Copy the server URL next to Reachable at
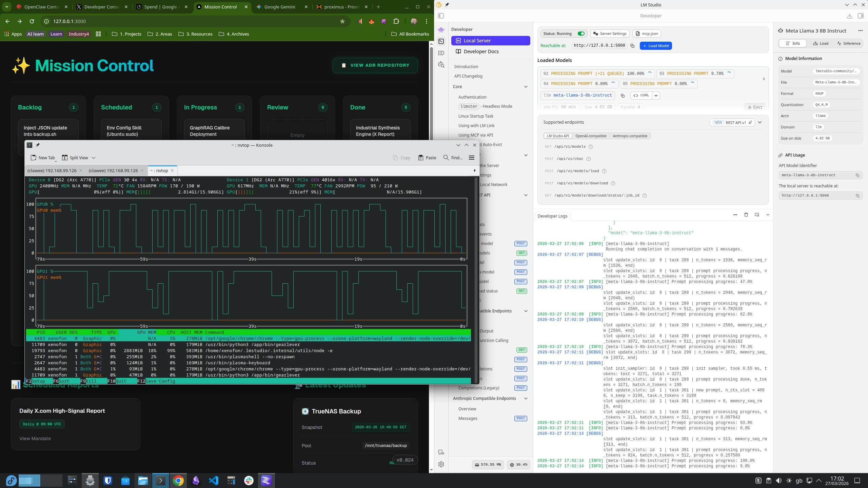The width and height of the screenshot is (868, 488). click(x=632, y=46)
